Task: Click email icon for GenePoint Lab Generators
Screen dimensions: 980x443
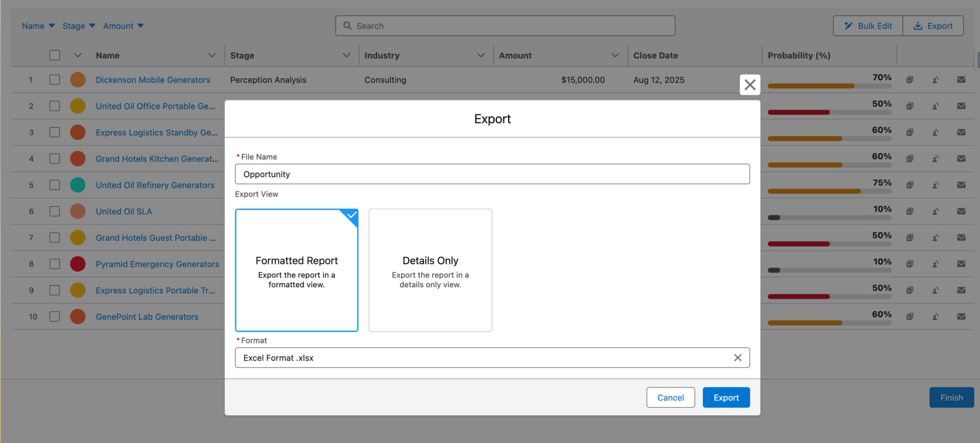Action: [x=961, y=317]
